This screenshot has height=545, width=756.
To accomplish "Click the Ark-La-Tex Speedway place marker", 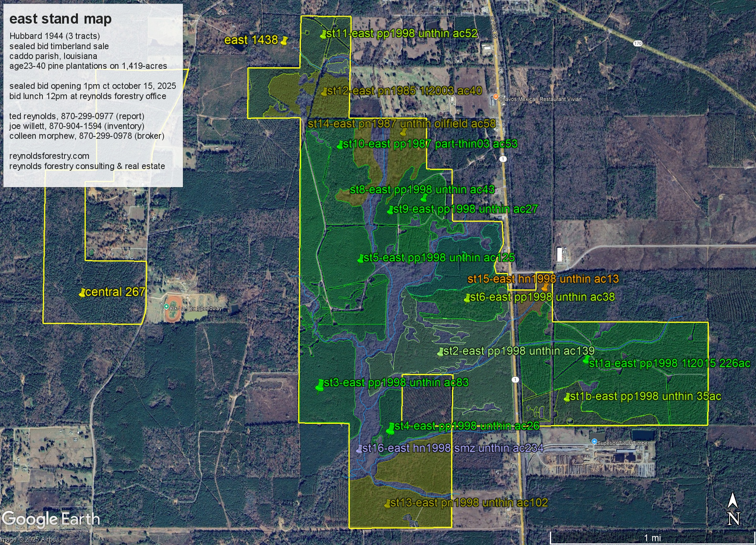I will pos(166,307).
